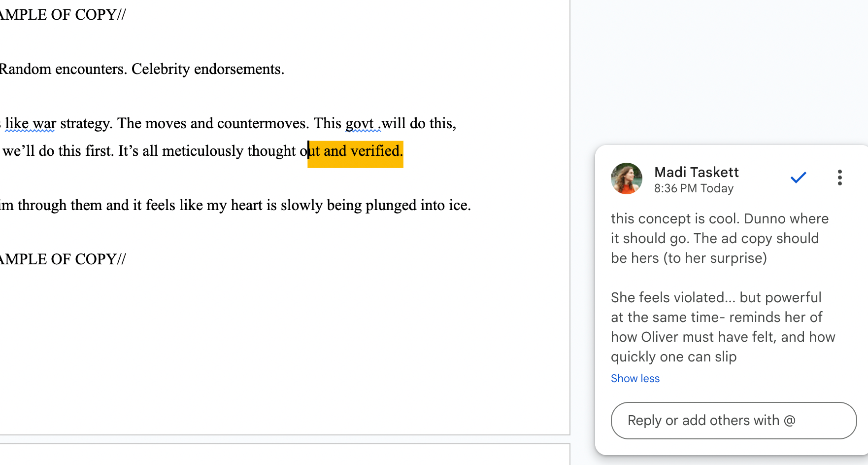Click the underlined phrase 'like war'
This screenshot has height=465, width=868.
tap(31, 123)
